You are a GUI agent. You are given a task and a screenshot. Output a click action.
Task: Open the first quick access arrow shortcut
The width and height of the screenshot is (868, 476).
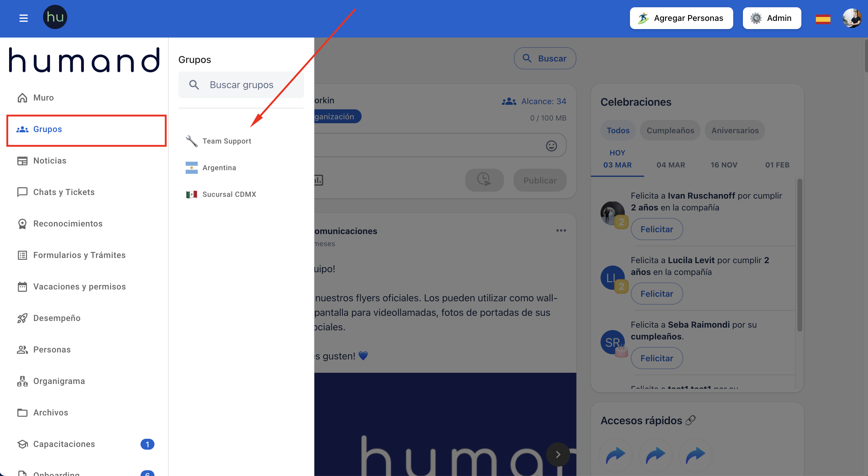tap(615, 455)
